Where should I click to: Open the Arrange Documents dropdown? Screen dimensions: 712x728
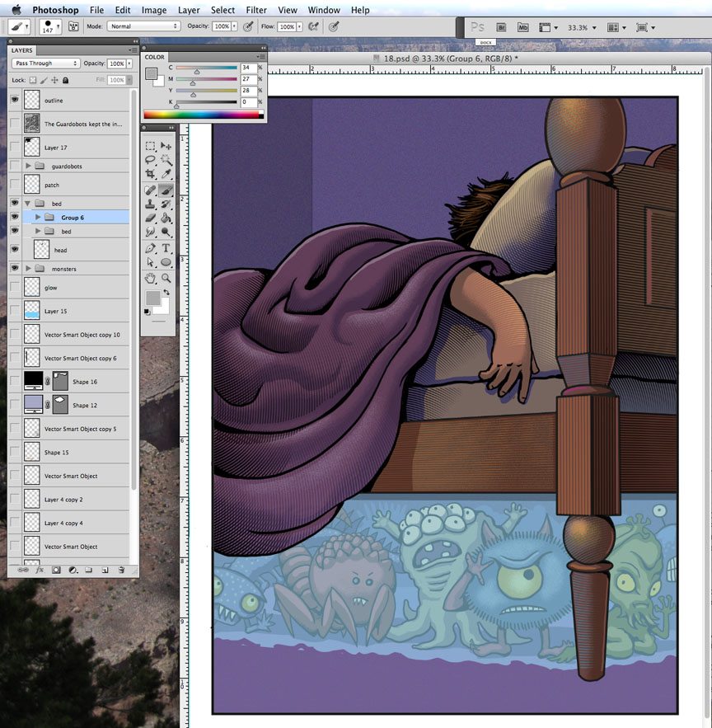click(x=616, y=28)
